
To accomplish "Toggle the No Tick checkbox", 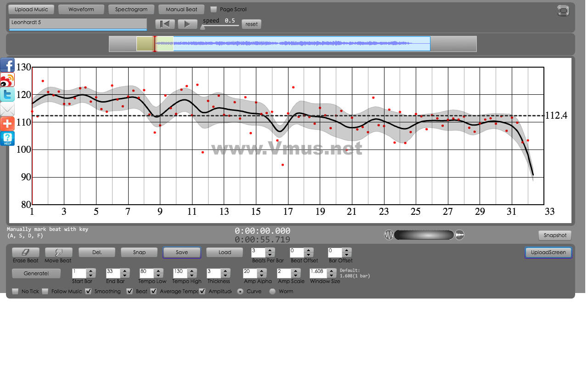I will [15, 291].
